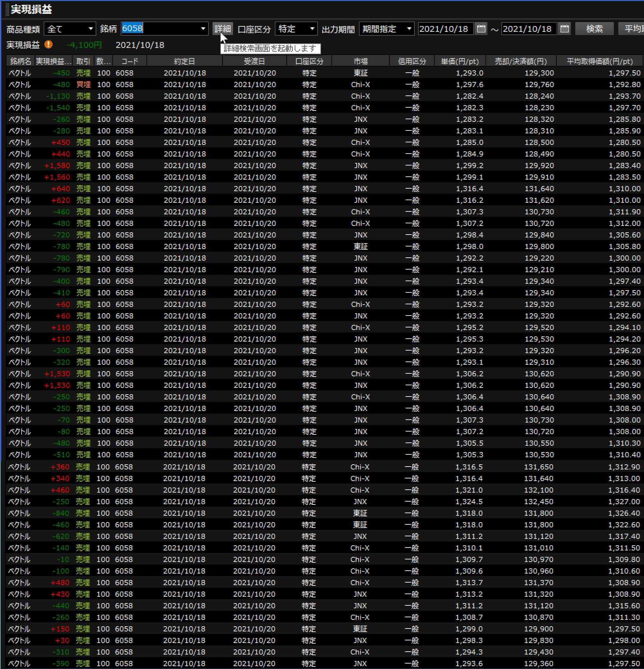
Task: Open the 銘柄 code dropdown arrow
Action: pos(203,29)
